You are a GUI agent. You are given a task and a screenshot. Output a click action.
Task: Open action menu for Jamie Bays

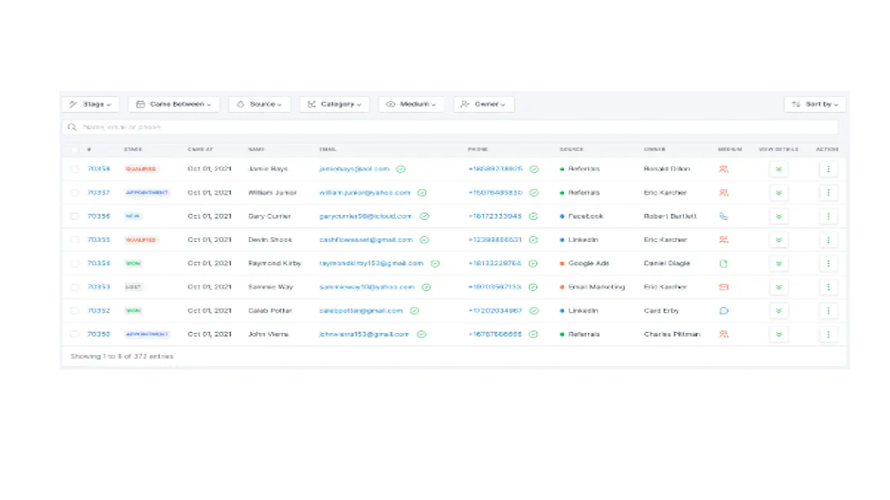click(828, 169)
